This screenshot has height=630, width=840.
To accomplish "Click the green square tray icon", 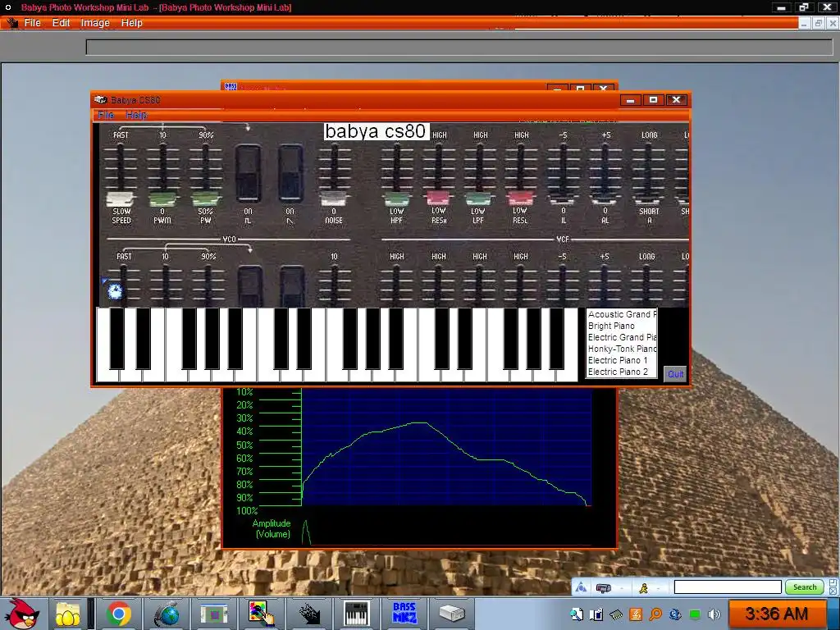I will click(695, 614).
